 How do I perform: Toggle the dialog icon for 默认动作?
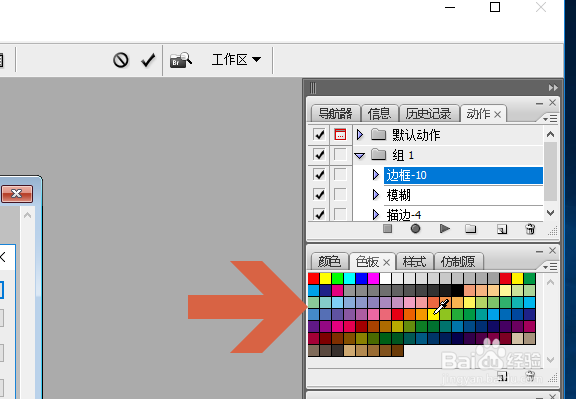[340, 134]
